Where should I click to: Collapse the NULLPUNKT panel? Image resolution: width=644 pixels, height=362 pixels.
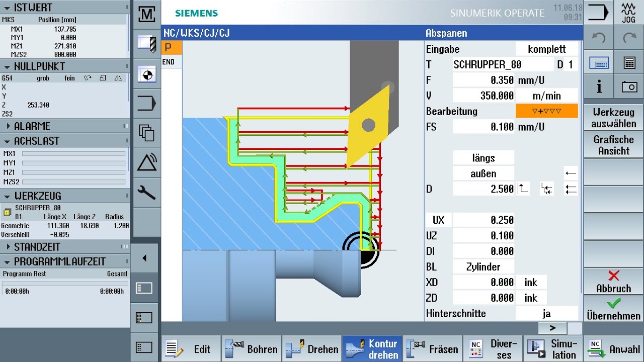click(x=8, y=66)
